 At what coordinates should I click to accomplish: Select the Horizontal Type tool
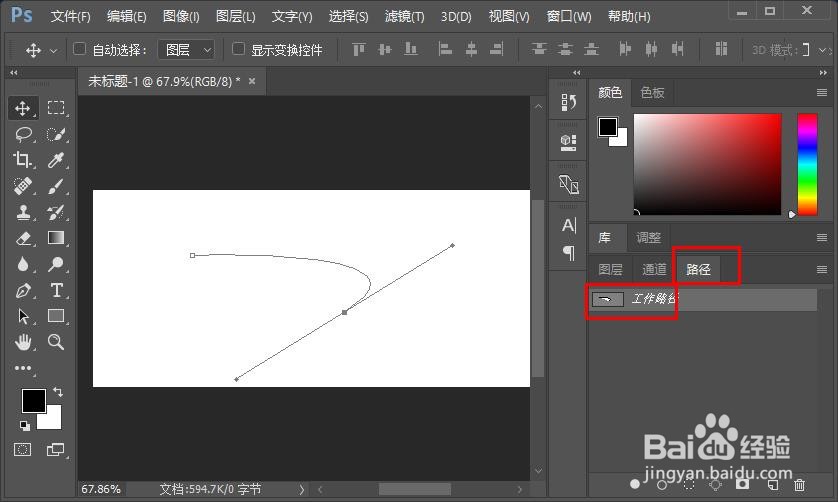56,290
